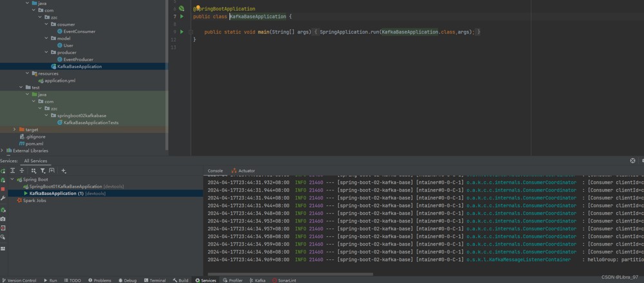
Task: Click the yellow intention light bulb in editor
Action: click(x=198, y=8)
